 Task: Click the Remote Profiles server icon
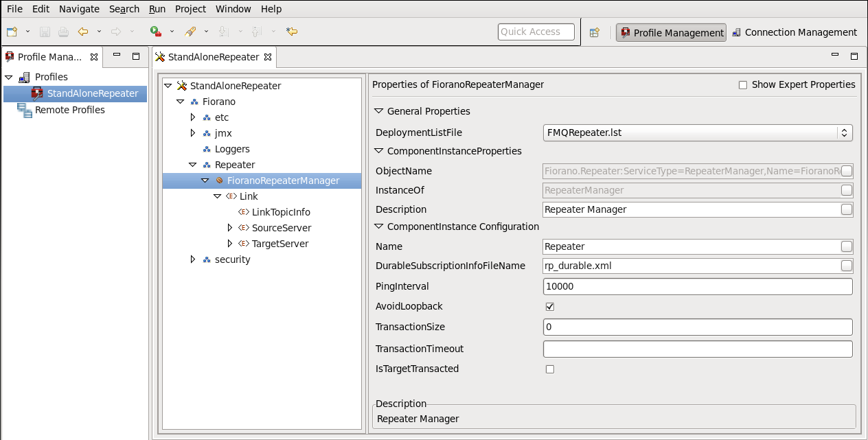click(x=25, y=110)
